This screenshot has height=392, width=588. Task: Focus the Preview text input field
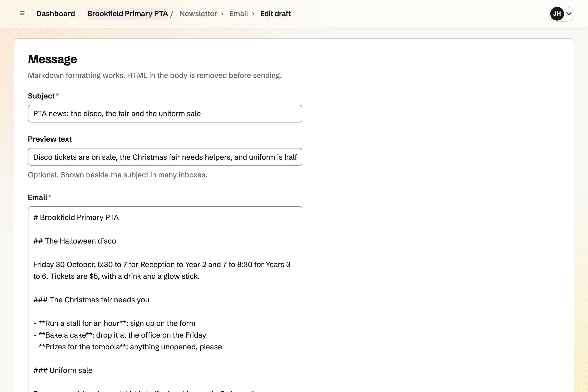pyautogui.click(x=165, y=157)
